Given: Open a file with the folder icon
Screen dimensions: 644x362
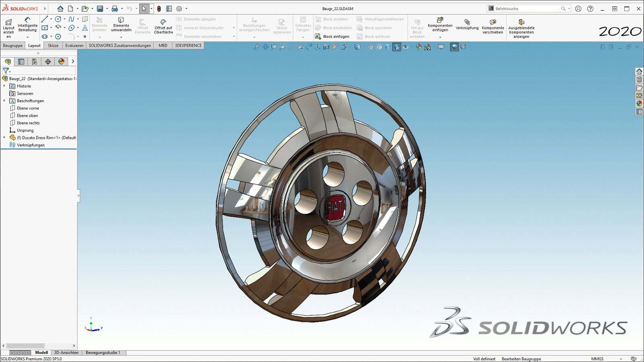Looking at the screenshot, I should (85, 8).
